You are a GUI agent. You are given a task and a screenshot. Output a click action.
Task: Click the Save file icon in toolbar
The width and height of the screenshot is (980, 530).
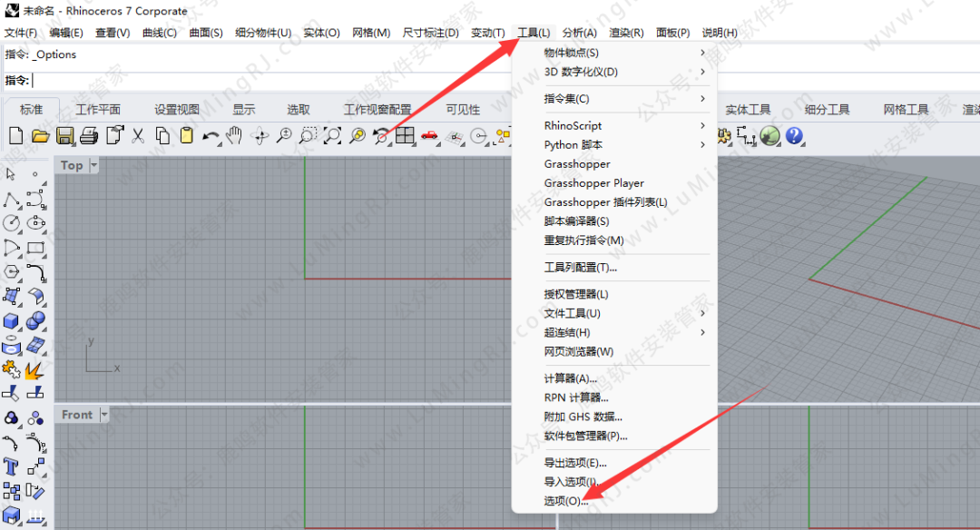click(x=64, y=136)
